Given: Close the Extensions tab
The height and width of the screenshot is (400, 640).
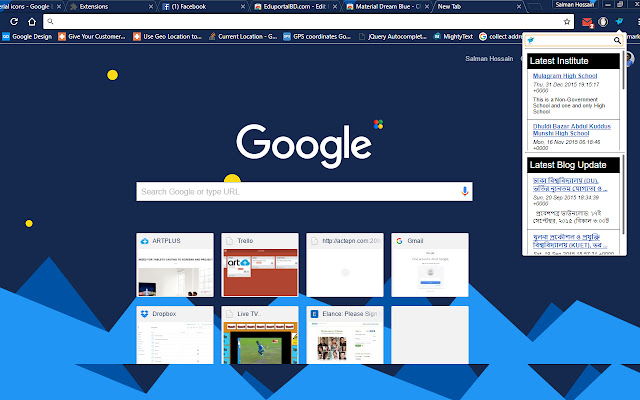Looking at the screenshot, I should pyautogui.click(x=151, y=7).
